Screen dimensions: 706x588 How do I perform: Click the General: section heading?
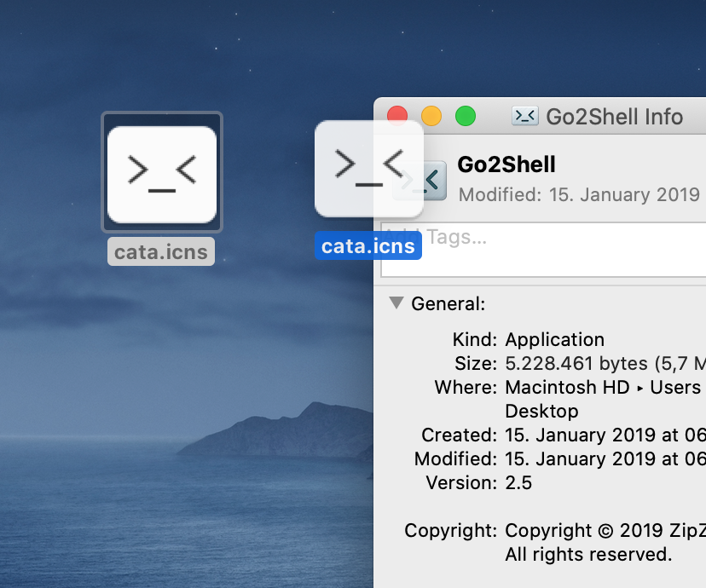448,303
